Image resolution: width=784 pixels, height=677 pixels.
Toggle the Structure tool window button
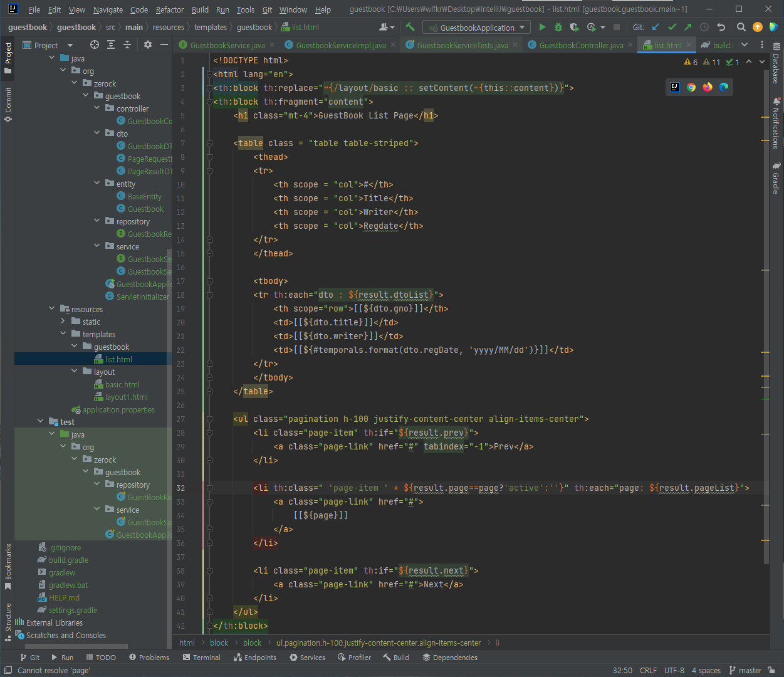click(8, 622)
